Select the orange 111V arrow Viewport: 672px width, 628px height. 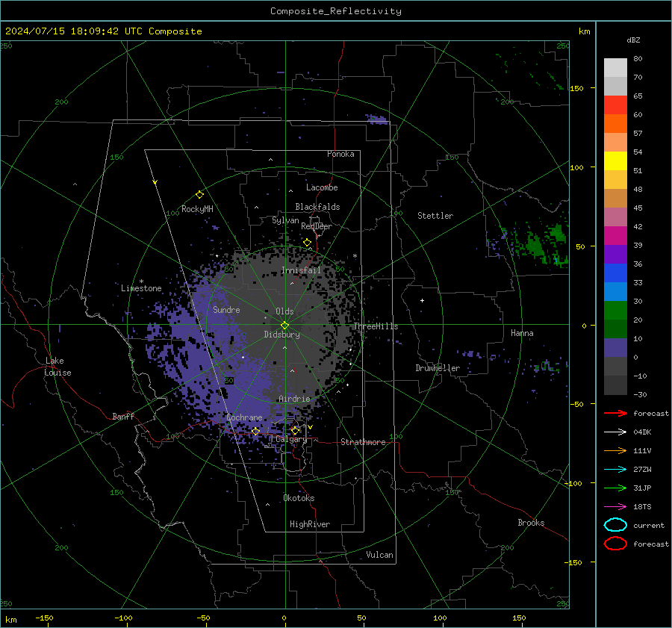pos(615,450)
